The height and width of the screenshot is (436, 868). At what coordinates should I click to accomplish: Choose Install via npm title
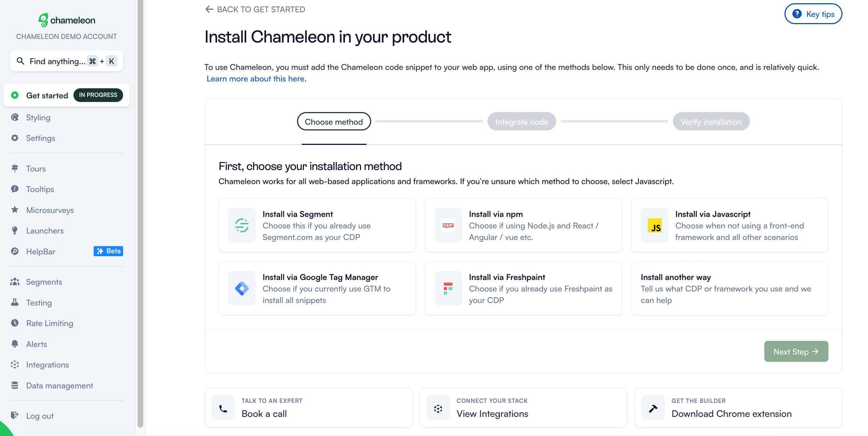pyautogui.click(x=496, y=214)
